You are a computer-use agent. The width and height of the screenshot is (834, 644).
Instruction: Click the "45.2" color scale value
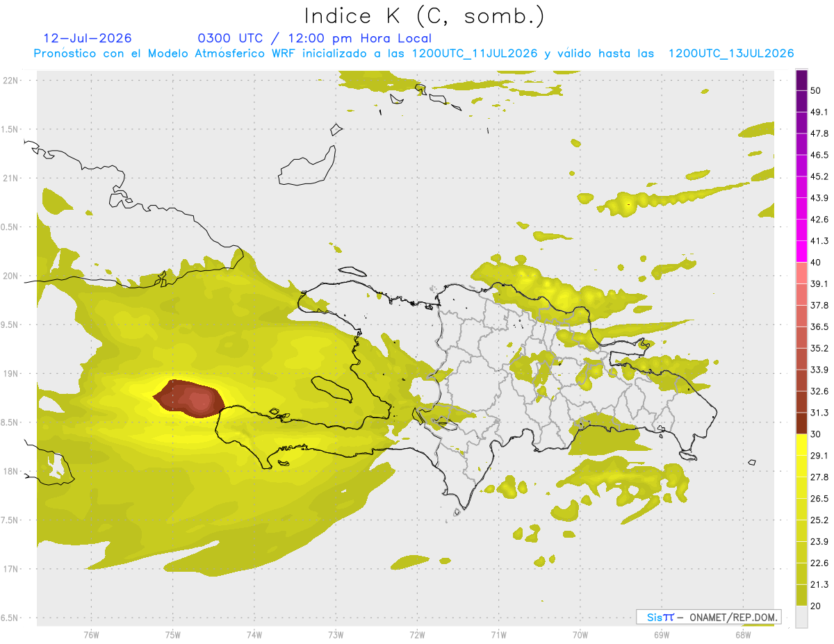819,176
